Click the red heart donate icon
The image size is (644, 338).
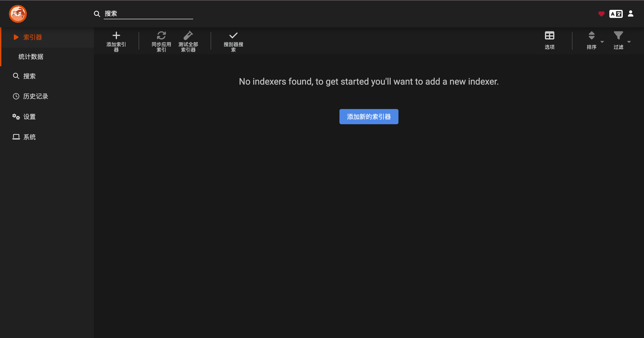pos(601,14)
